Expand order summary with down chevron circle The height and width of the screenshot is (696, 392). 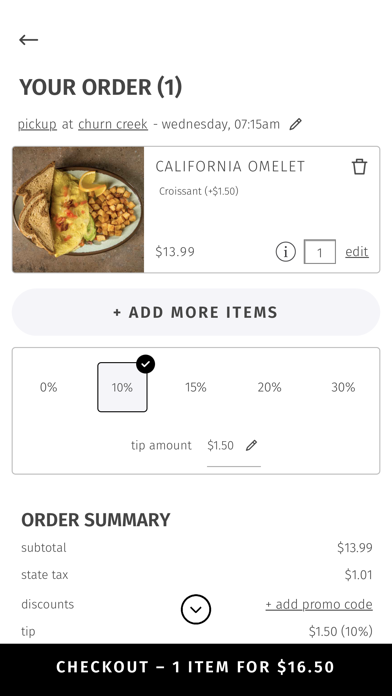click(196, 609)
